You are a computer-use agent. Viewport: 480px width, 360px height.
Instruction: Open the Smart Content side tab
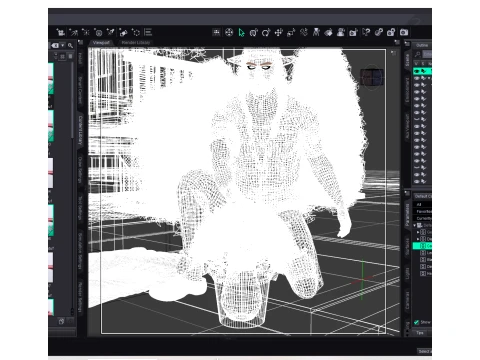pyautogui.click(x=80, y=90)
